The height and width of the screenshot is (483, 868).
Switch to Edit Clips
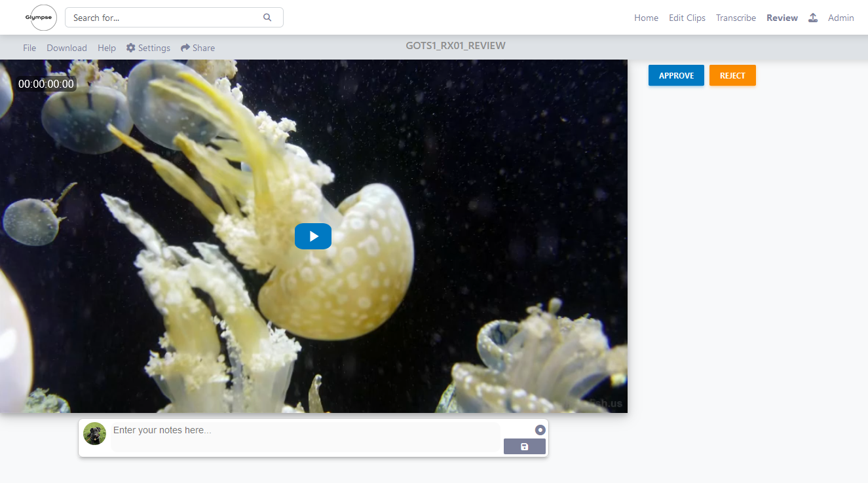coord(687,18)
